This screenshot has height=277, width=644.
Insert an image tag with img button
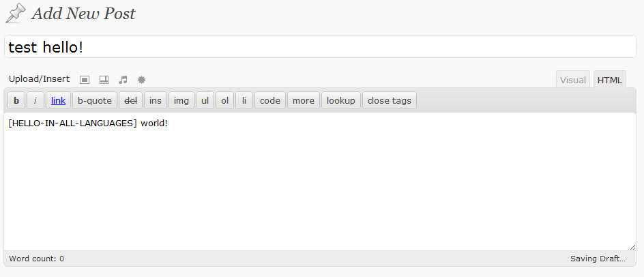click(181, 101)
